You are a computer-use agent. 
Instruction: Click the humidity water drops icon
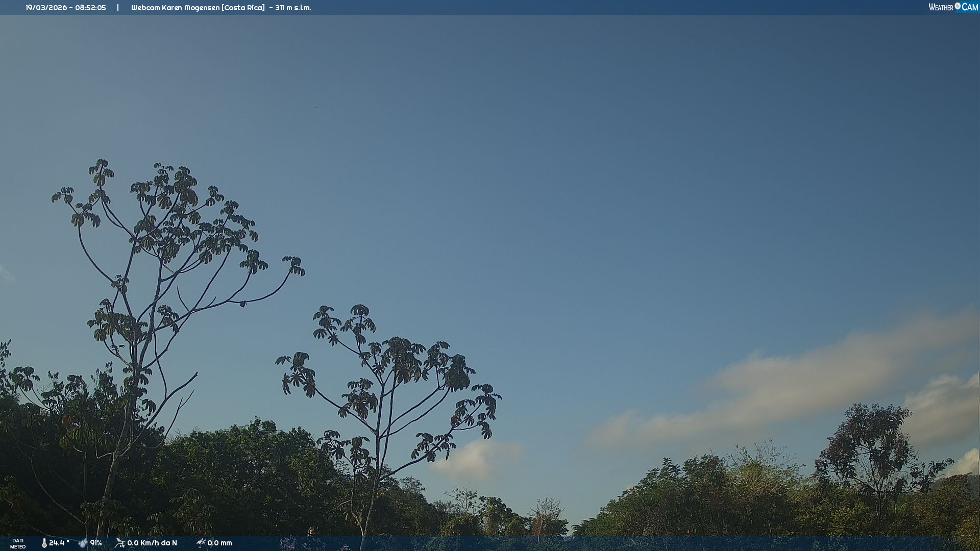coord(83,543)
